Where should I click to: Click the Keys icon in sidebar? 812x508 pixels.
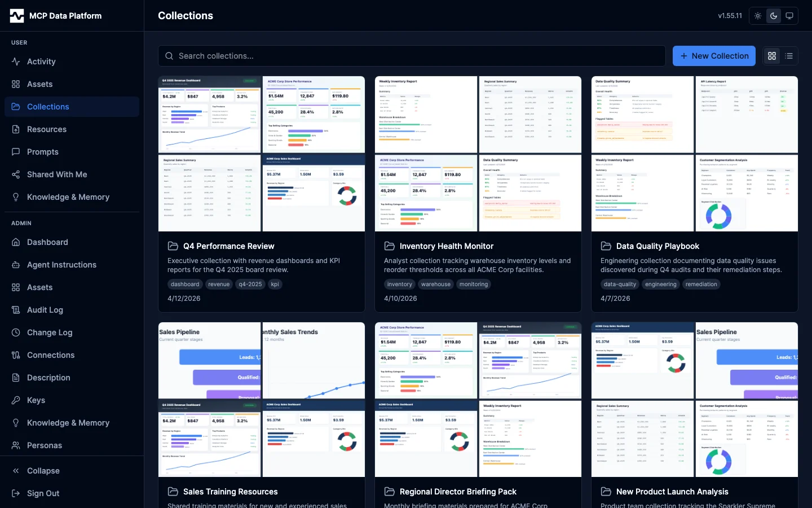click(16, 400)
